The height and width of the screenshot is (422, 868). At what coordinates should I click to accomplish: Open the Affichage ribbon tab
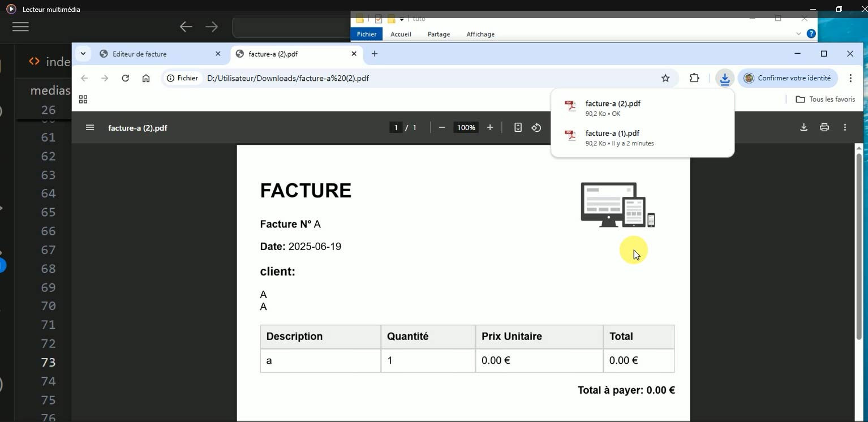tap(480, 34)
